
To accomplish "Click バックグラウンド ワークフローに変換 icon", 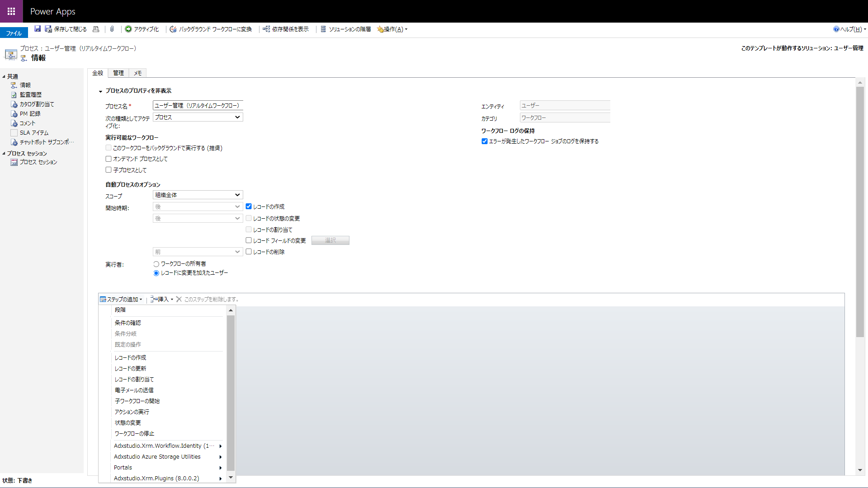I will pyautogui.click(x=173, y=29).
